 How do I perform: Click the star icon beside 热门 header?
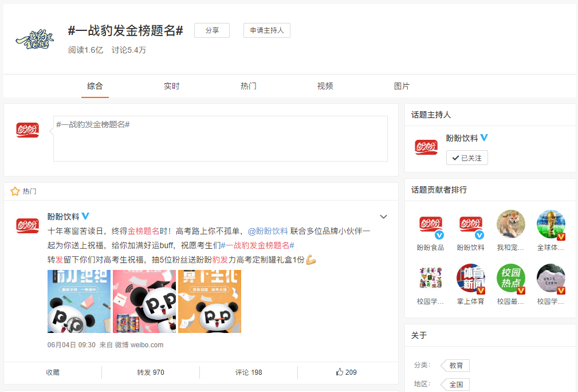pos(15,191)
